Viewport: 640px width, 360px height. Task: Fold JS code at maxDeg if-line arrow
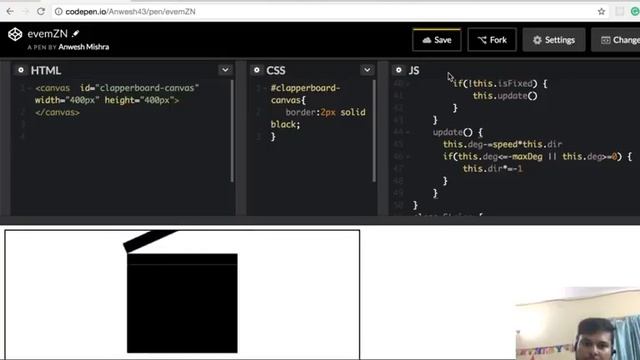407,157
